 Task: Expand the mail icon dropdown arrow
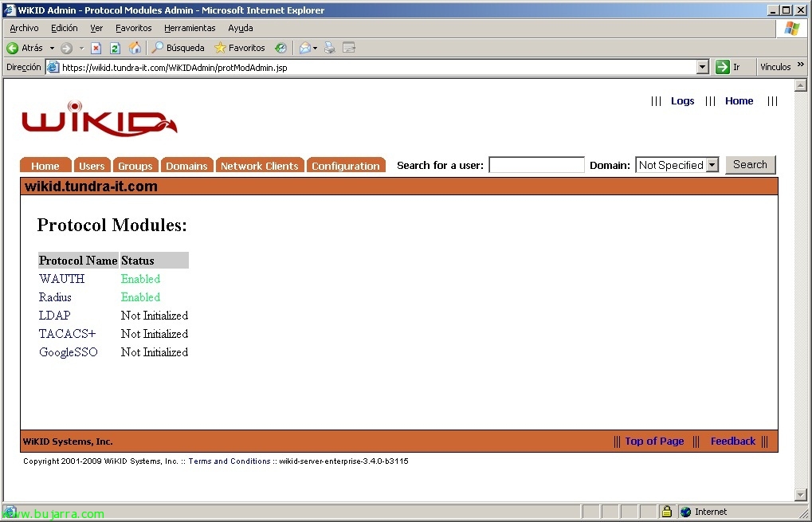(315, 48)
